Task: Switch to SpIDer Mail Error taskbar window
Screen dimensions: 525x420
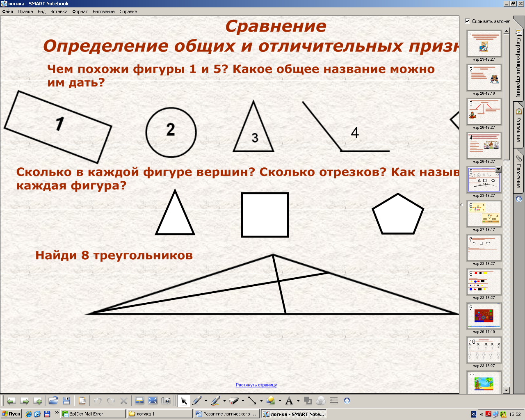Action: pyautogui.click(x=93, y=414)
